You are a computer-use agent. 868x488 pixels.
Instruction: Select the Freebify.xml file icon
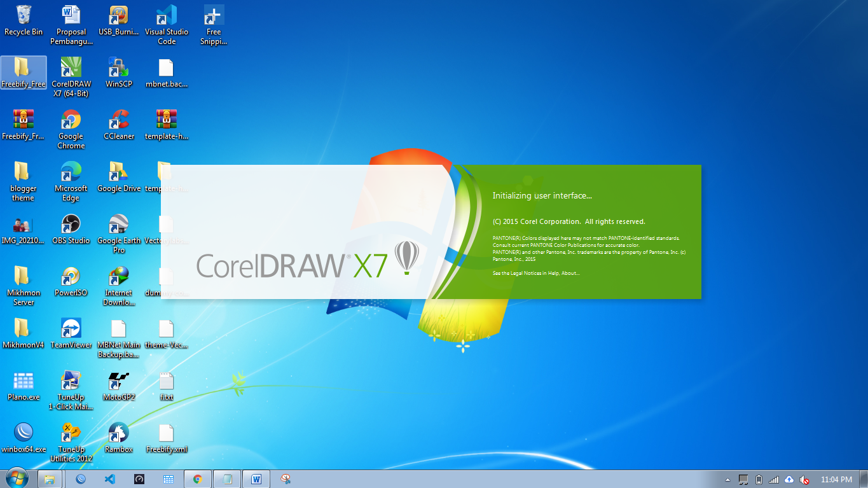[x=167, y=438]
